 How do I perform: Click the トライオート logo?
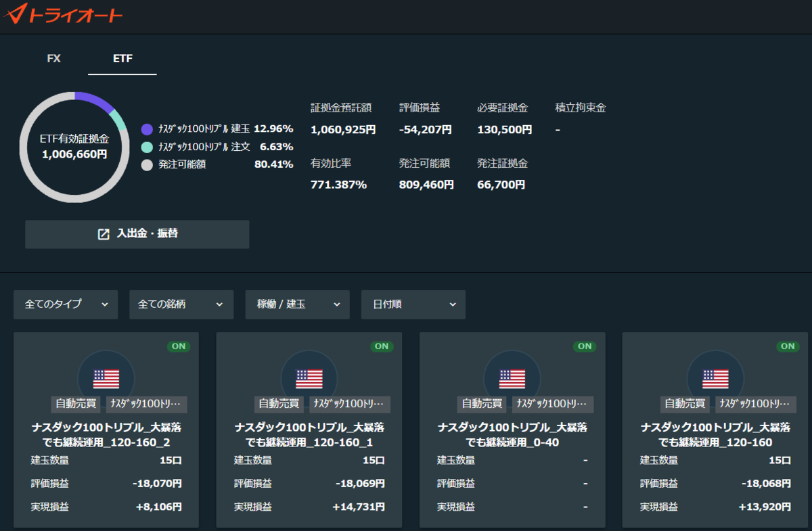62,14
